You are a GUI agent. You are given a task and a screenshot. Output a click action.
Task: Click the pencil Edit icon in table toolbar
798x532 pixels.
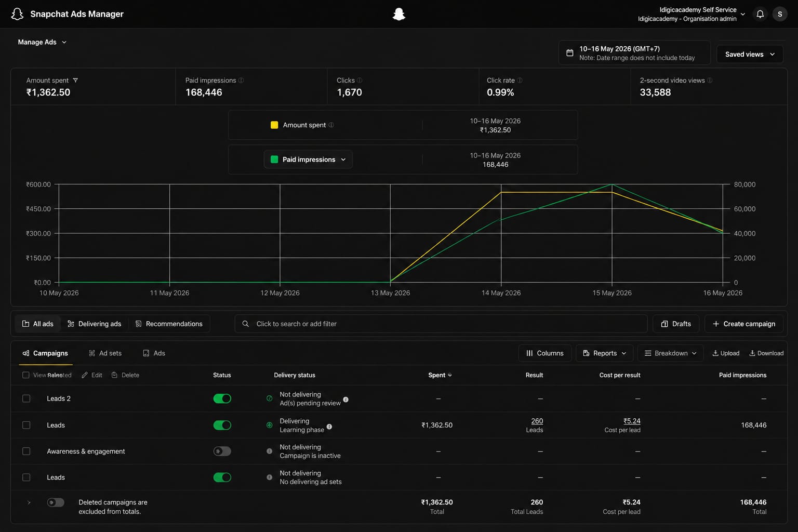[85, 375]
